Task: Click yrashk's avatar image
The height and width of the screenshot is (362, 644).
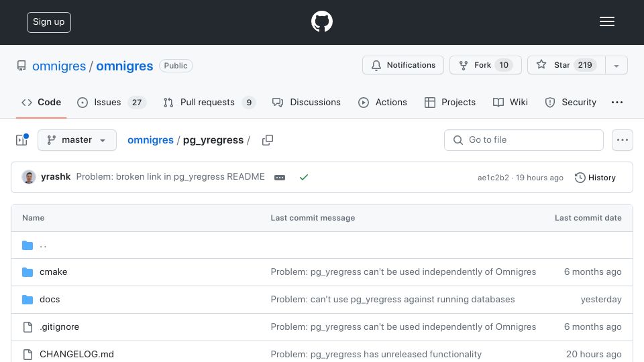Action: tap(29, 177)
